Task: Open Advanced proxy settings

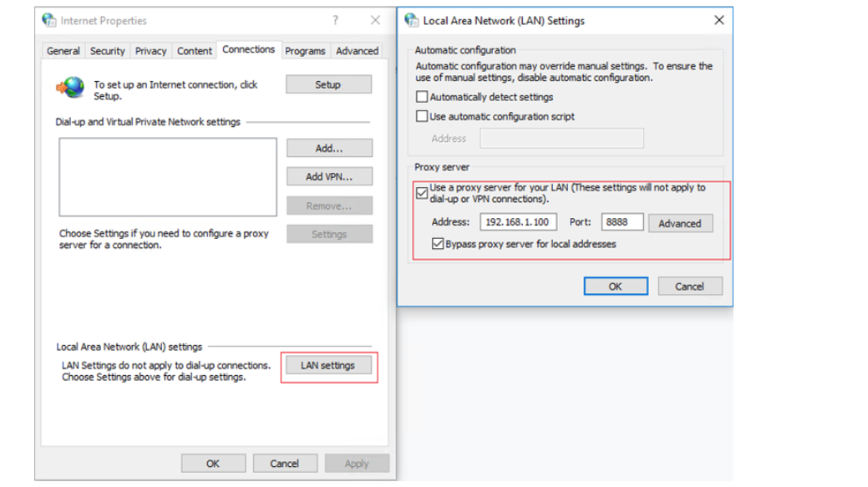Action: tap(679, 223)
